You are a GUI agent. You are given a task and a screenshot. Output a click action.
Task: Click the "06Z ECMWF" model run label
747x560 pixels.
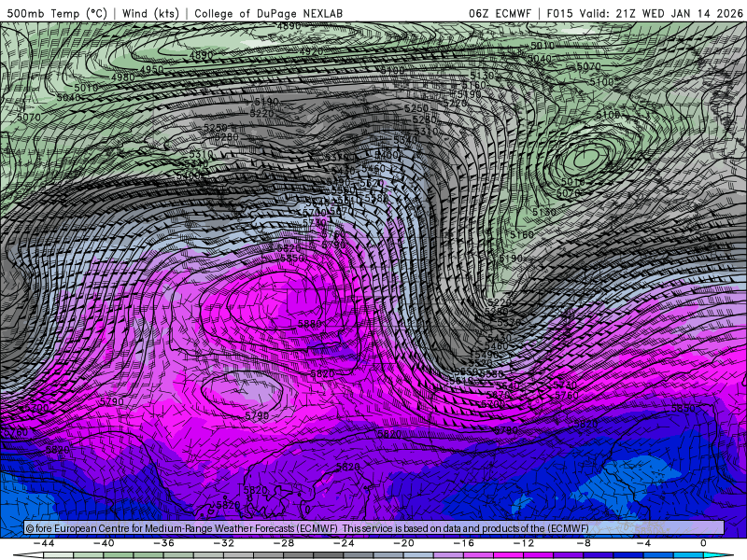click(x=500, y=13)
